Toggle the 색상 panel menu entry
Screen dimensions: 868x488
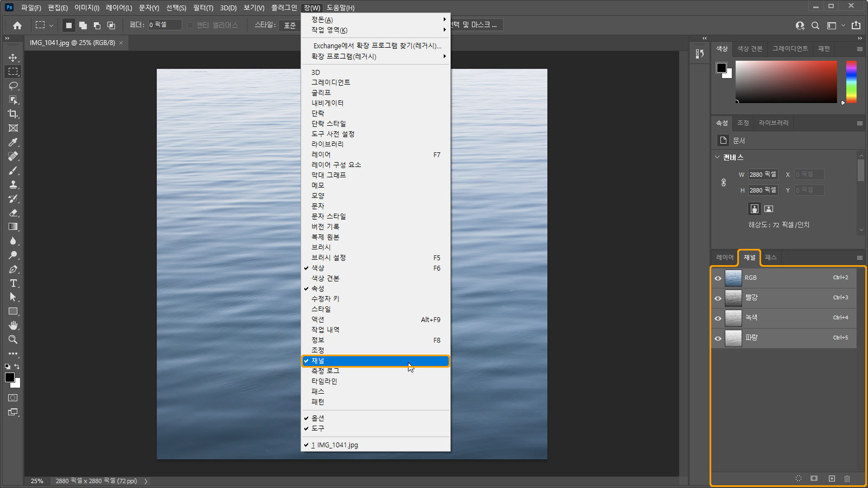pyautogui.click(x=375, y=268)
